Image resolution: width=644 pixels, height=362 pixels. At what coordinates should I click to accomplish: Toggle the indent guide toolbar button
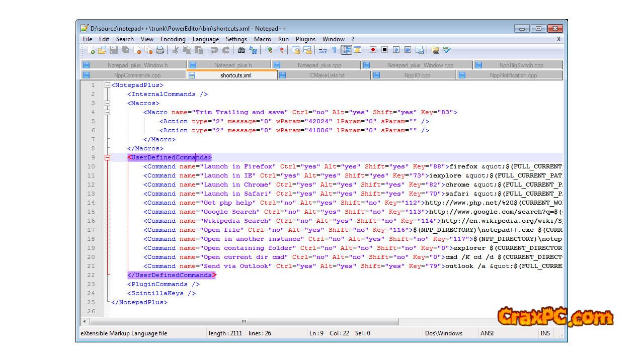coord(346,50)
